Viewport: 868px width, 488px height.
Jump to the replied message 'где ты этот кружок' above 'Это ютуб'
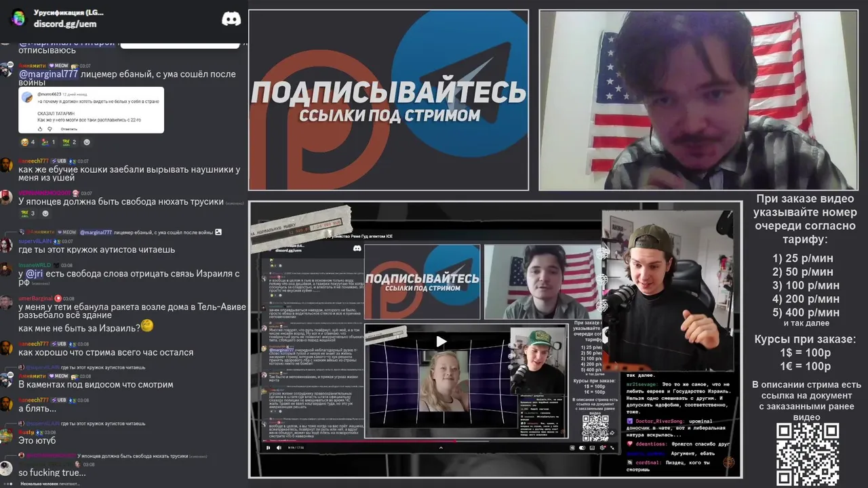[x=102, y=424]
